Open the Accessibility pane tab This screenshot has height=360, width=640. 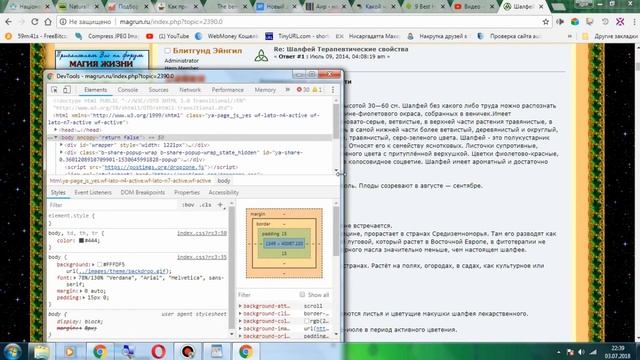pyautogui.click(x=223, y=192)
